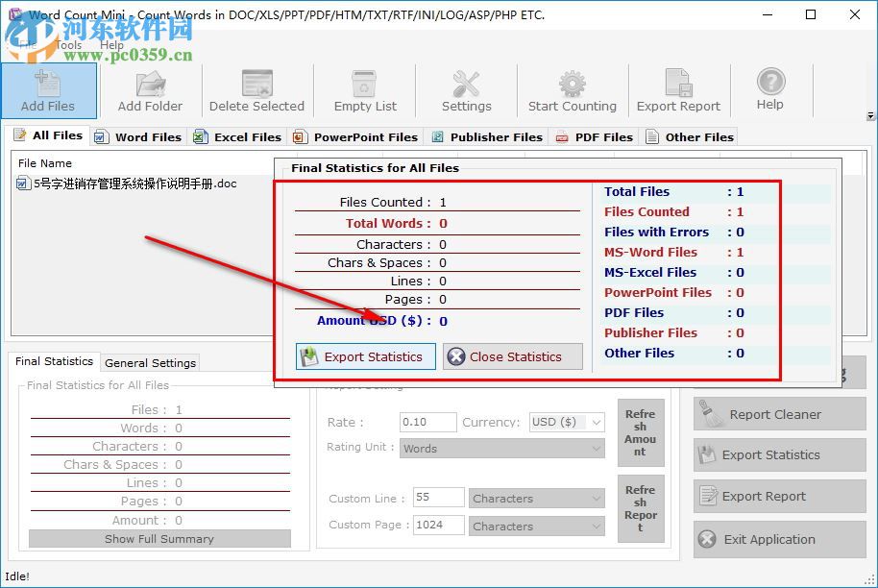The height and width of the screenshot is (588, 878).
Task: Open the Rating Unit dropdown
Action: (502, 449)
